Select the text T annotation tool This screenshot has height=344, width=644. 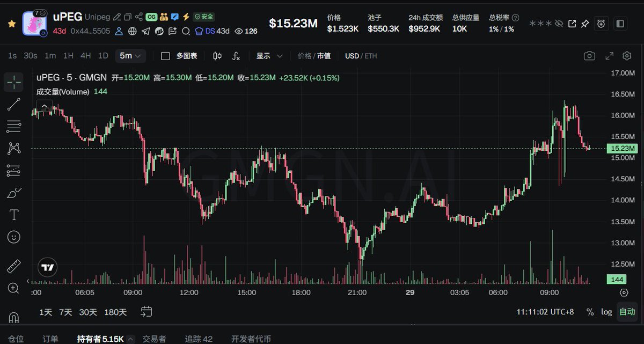(x=14, y=215)
